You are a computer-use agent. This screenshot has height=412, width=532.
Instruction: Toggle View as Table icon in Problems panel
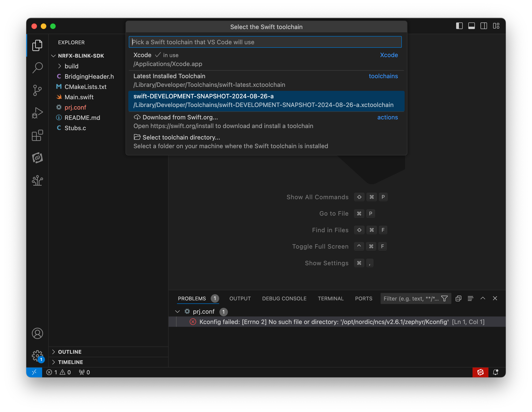pyautogui.click(x=471, y=298)
